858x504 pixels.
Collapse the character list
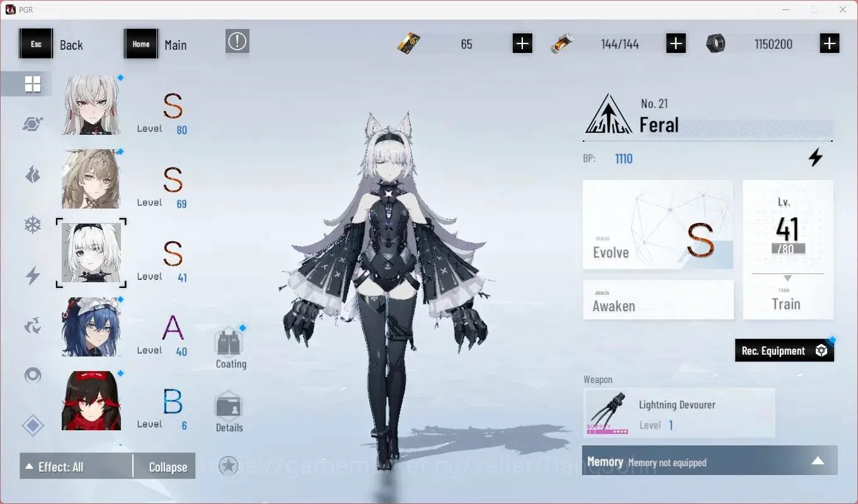coord(168,467)
